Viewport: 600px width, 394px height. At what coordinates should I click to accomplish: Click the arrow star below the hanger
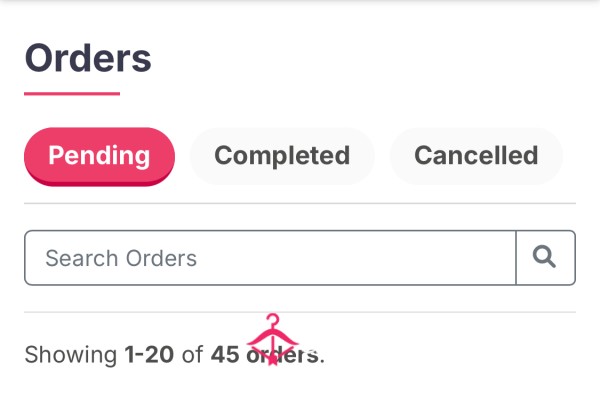coord(272,359)
